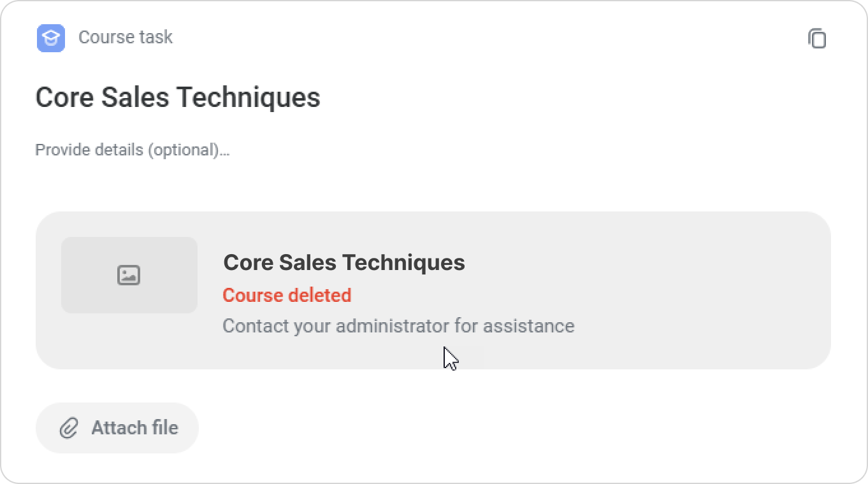Image resolution: width=868 pixels, height=484 pixels.
Task: Click the image placeholder icon in course card
Action: tap(129, 275)
